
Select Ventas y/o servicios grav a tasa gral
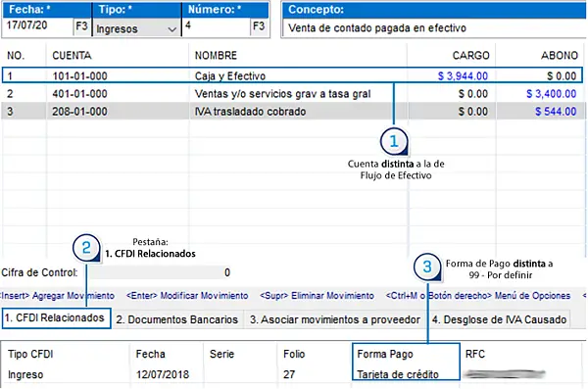pos(283,94)
